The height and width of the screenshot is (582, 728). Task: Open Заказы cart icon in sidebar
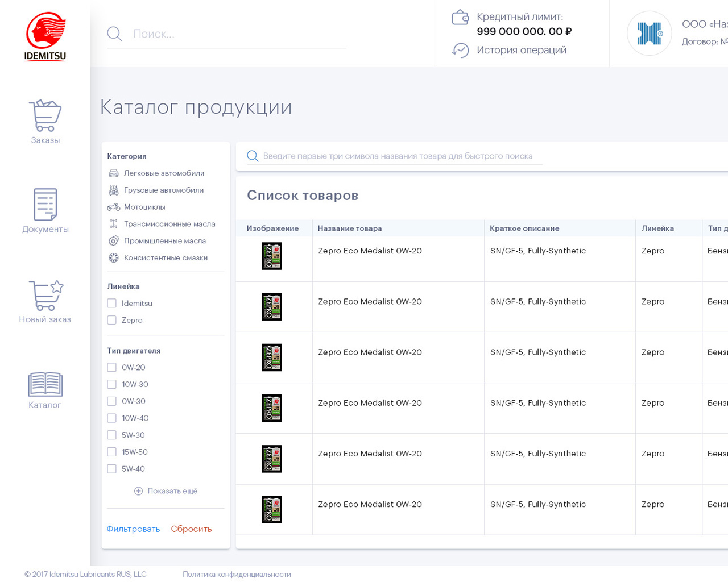45,115
